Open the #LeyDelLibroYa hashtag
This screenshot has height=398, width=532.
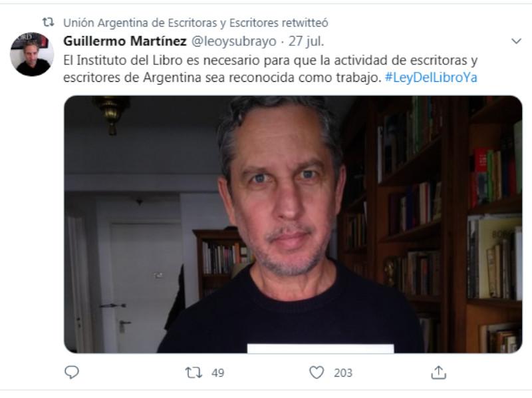click(x=431, y=77)
